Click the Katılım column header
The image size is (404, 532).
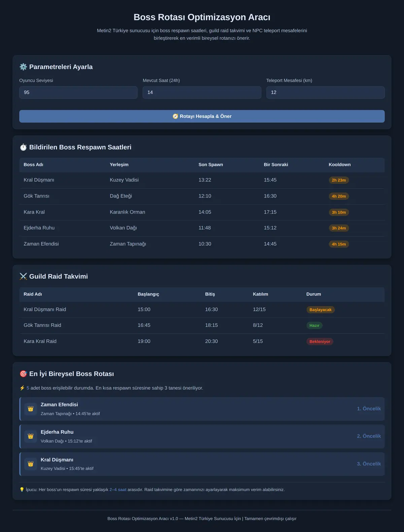[x=261, y=294]
